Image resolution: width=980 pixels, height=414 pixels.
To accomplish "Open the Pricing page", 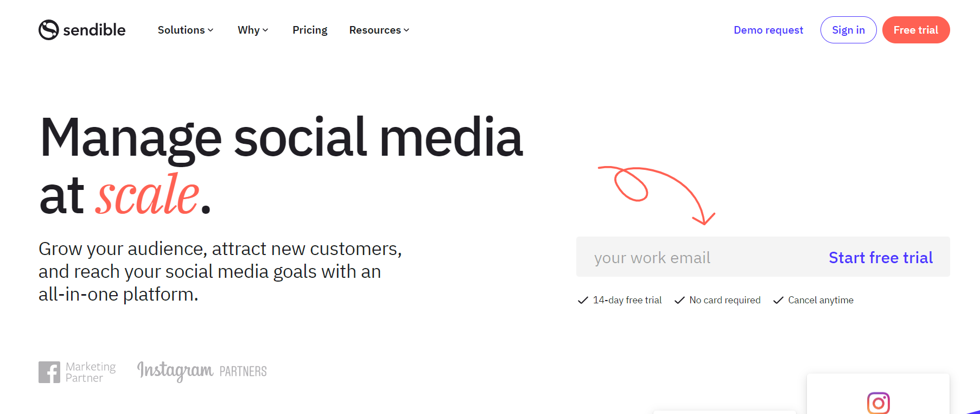I will pos(310,30).
